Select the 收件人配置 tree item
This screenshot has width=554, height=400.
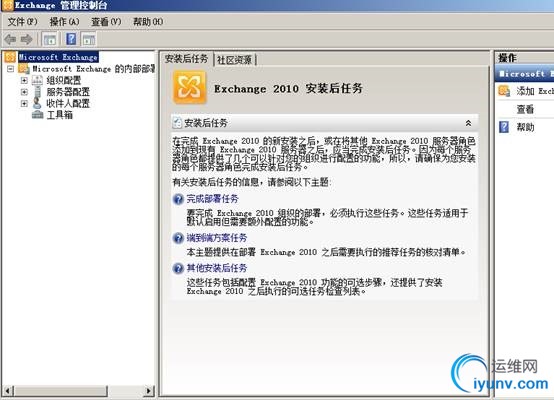coord(68,103)
